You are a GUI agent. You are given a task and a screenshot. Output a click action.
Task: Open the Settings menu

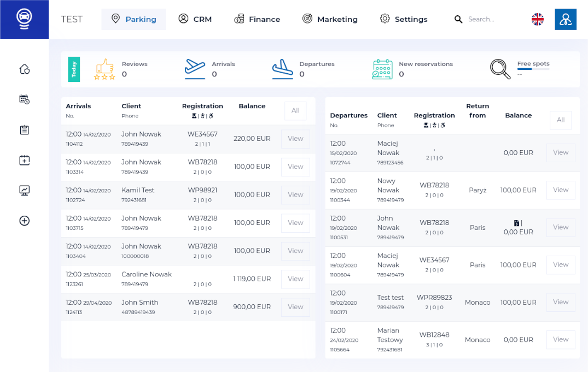[x=404, y=19]
